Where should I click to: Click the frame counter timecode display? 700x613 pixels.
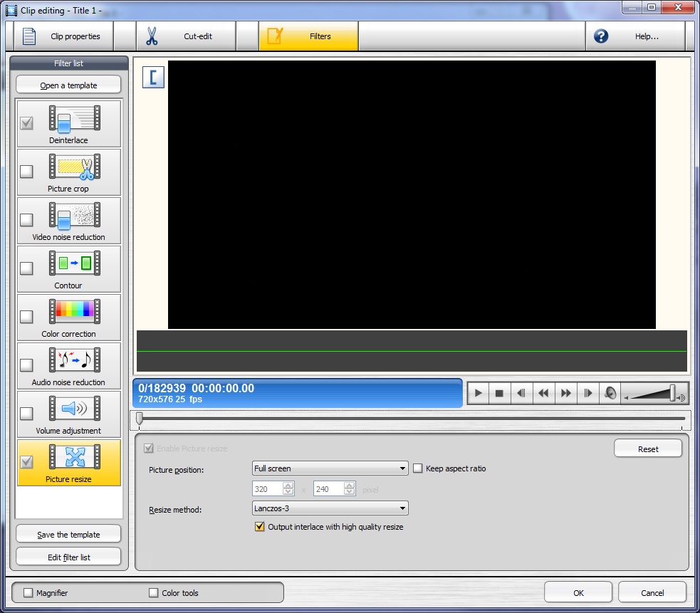[298, 393]
